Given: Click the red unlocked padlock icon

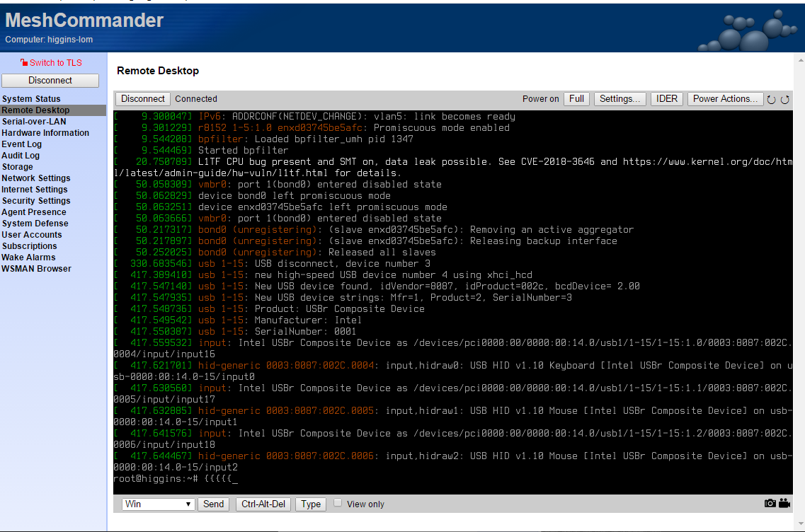Looking at the screenshot, I should pos(23,62).
